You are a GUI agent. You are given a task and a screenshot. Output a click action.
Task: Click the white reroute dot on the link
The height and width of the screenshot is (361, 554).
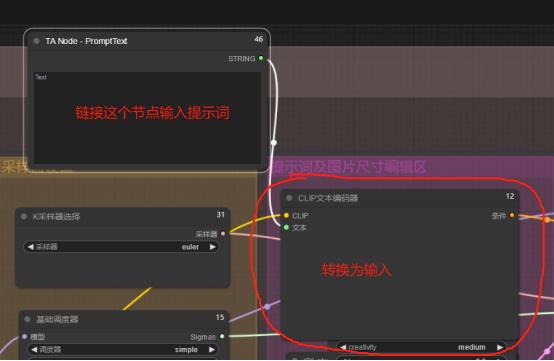[274, 143]
